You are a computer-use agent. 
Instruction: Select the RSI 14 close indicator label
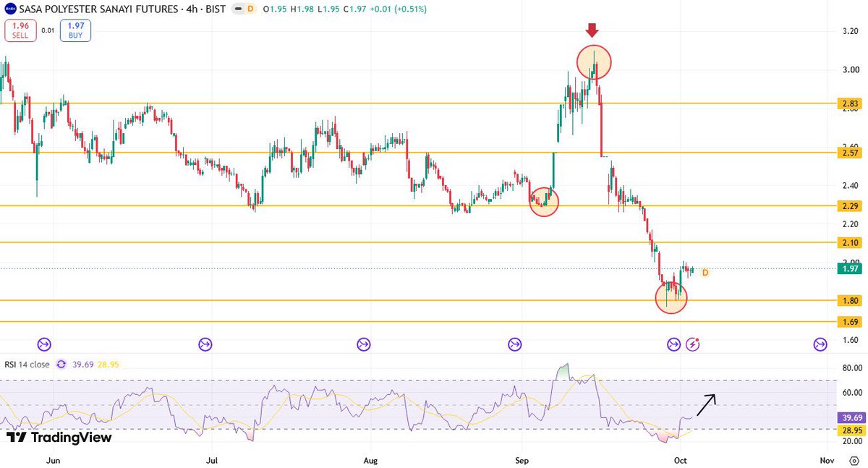pos(25,365)
